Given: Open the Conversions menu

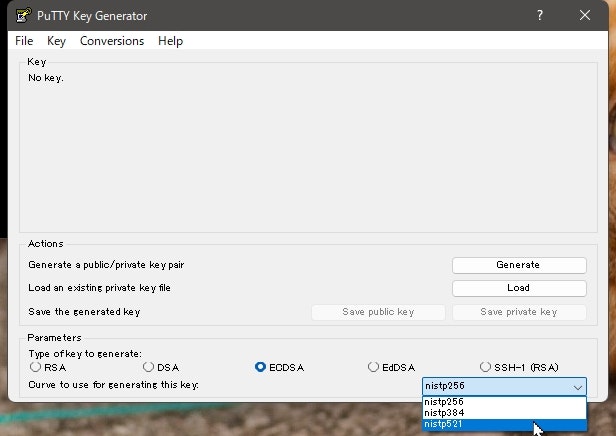Looking at the screenshot, I should [x=112, y=41].
